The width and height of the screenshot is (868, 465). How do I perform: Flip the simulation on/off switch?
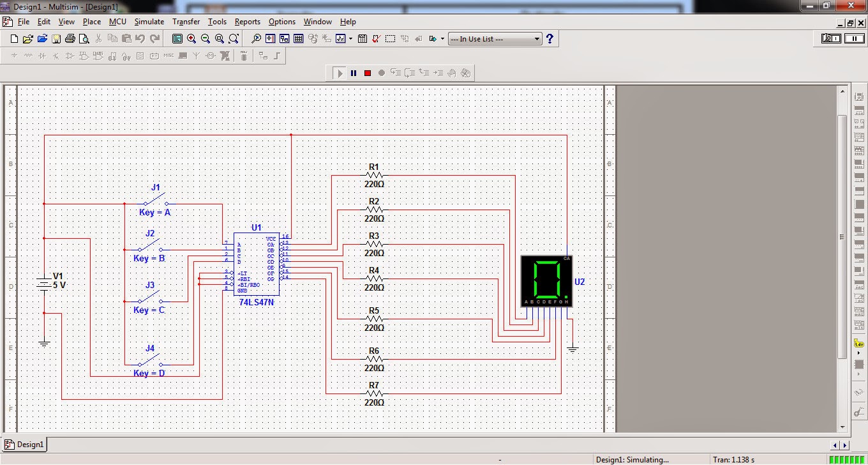pyautogui.click(x=831, y=39)
